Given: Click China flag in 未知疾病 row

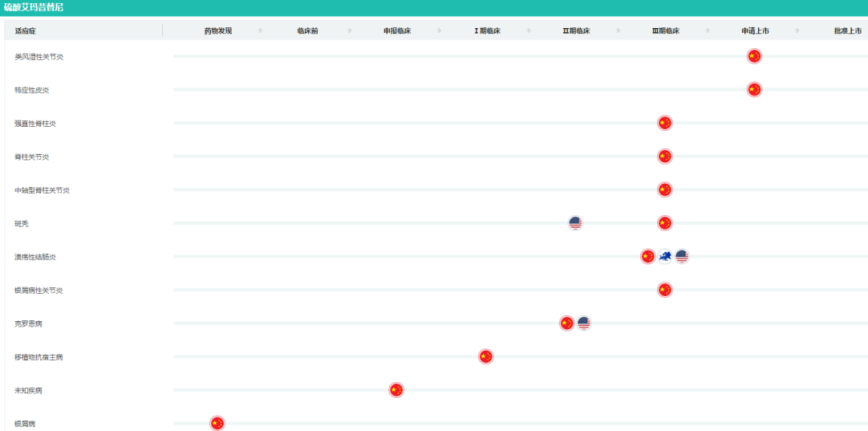Looking at the screenshot, I should pos(395,390).
